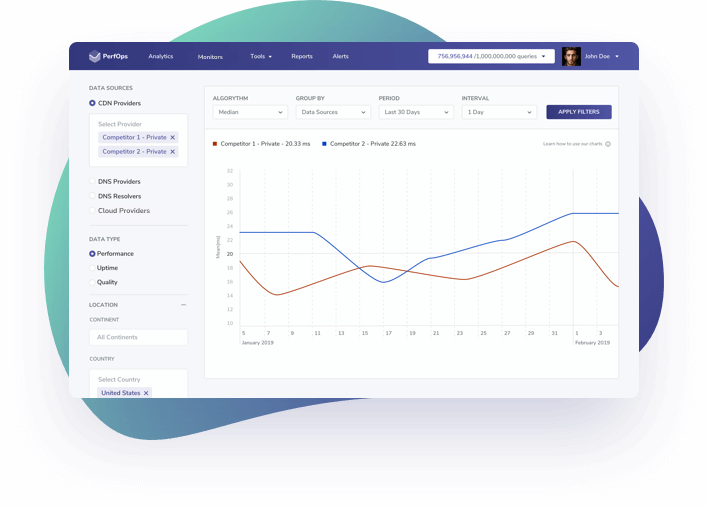
Task: Open Interval 1 Day dropdown
Action: [x=499, y=112]
